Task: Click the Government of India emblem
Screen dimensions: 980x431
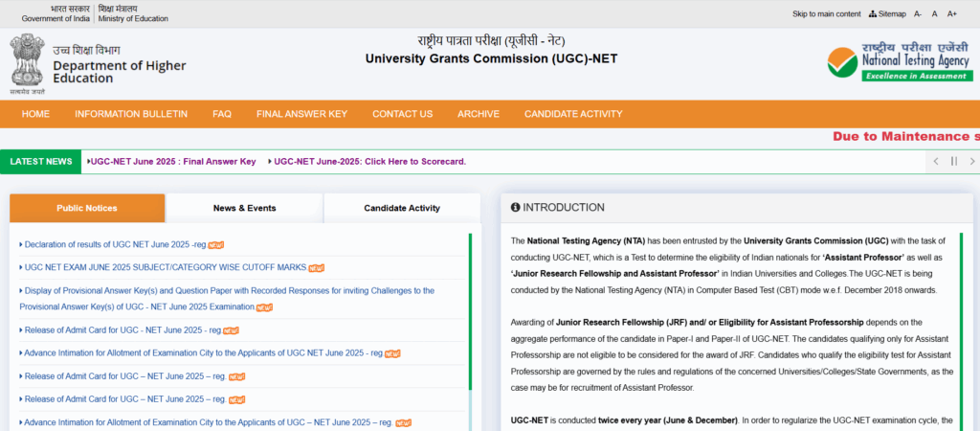Action: (28, 63)
